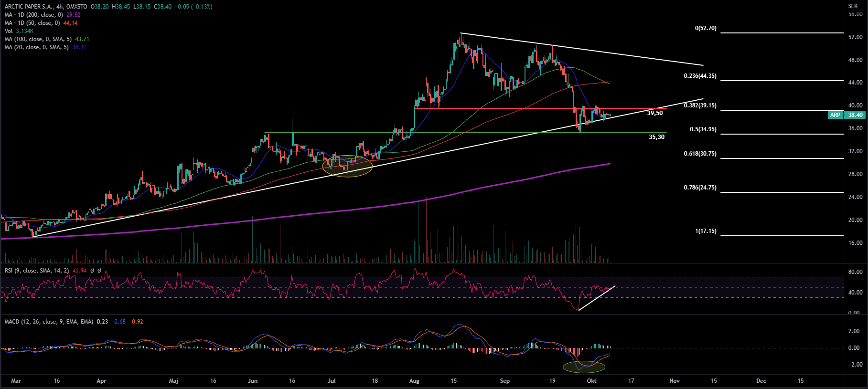Select the MA 20 SMA indicator legend
Viewport: 868px width, 389px height.
tap(36, 47)
